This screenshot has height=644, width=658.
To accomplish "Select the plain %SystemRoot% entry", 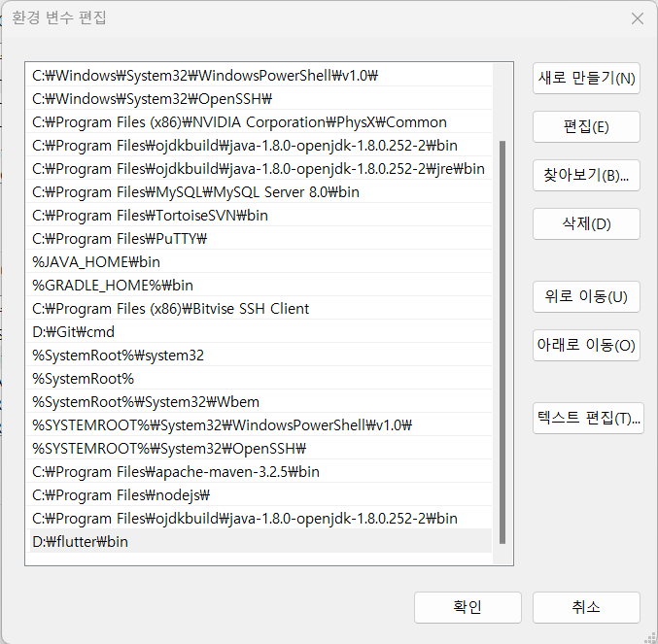I will [x=260, y=379].
